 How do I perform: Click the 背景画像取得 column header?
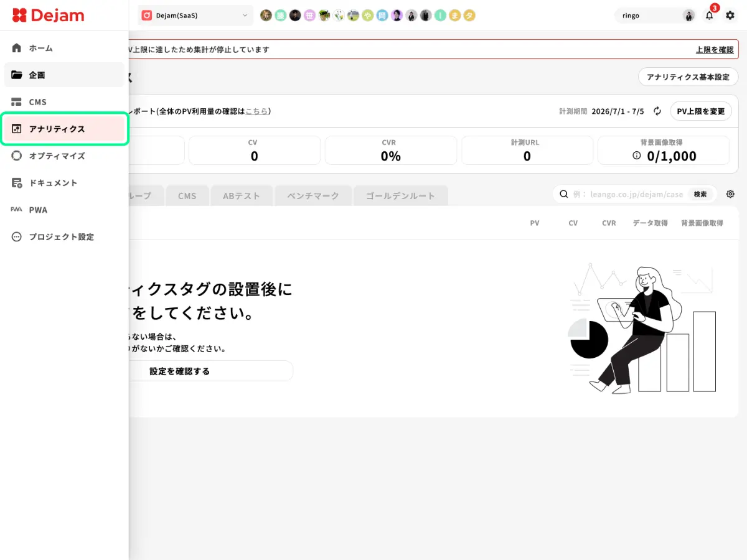[x=702, y=223]
